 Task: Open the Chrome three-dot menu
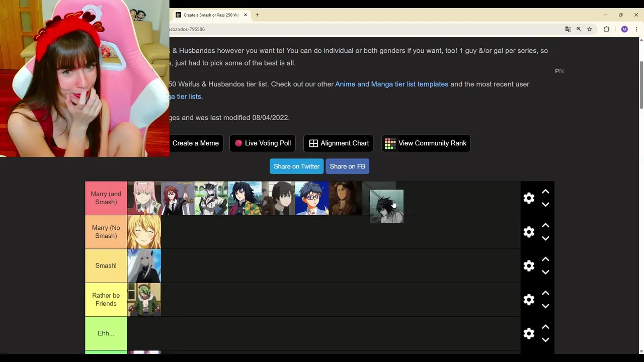pyautogui.click(x=636, y=29)
